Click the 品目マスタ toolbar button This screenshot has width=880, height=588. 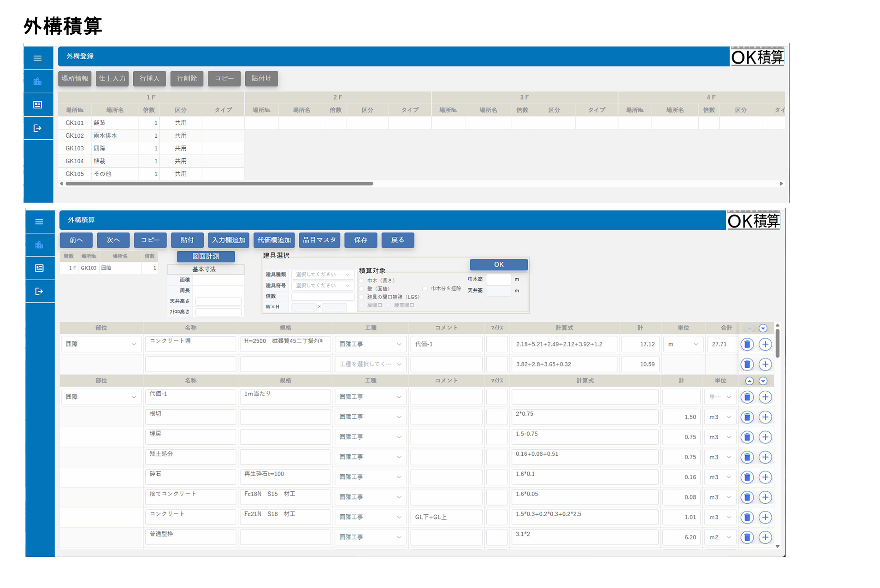pyautogui.click(x=319, y=240)
